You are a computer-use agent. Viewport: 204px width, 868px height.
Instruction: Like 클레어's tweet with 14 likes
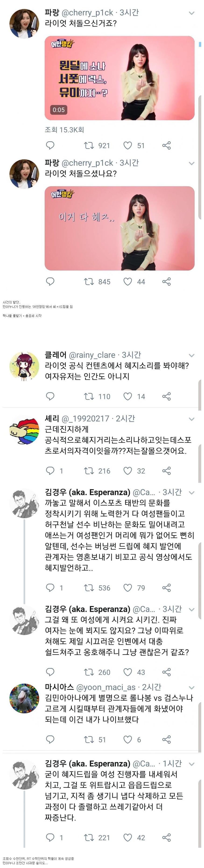[128, 396]
